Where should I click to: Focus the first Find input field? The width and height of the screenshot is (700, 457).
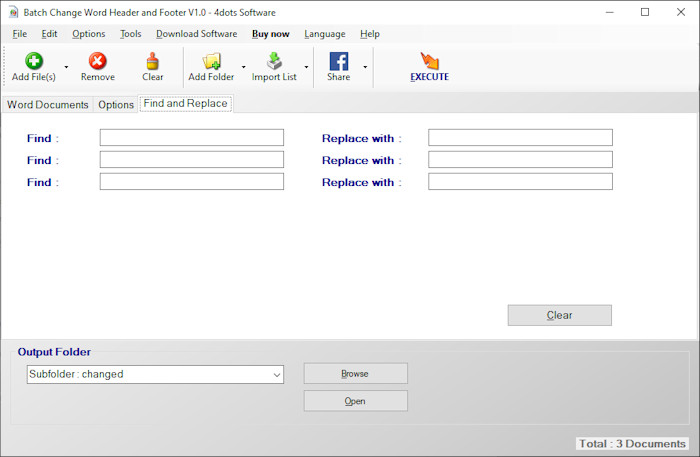(x=192, y=137)
